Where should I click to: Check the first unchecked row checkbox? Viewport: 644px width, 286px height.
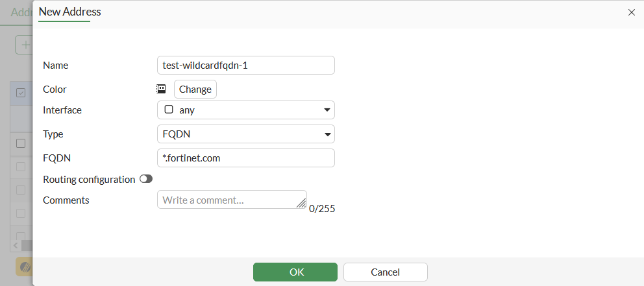[21, 143]
